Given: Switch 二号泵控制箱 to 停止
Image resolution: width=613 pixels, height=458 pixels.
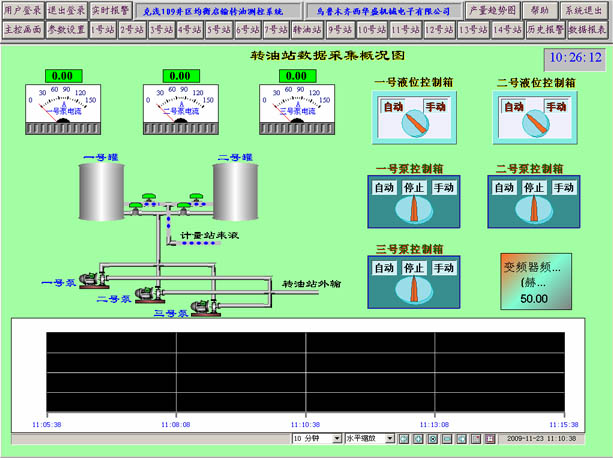Looking at the screenshot, I should pos(531,187).
